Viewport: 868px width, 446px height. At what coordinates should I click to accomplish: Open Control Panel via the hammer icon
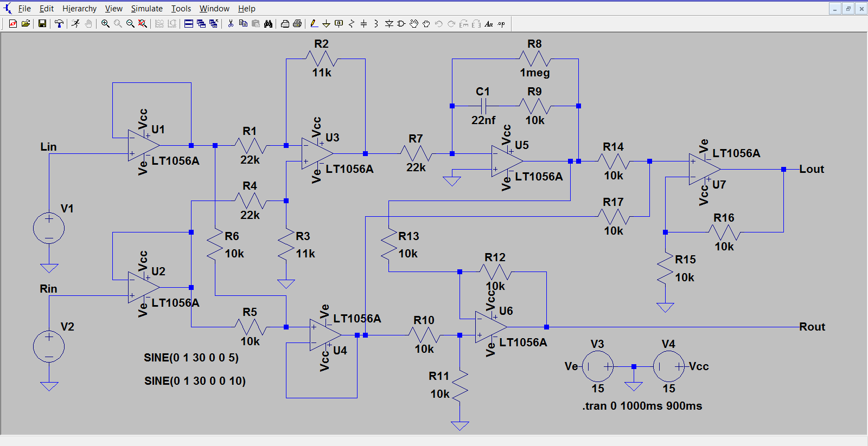pyautogui.click(x=59, y=24)
